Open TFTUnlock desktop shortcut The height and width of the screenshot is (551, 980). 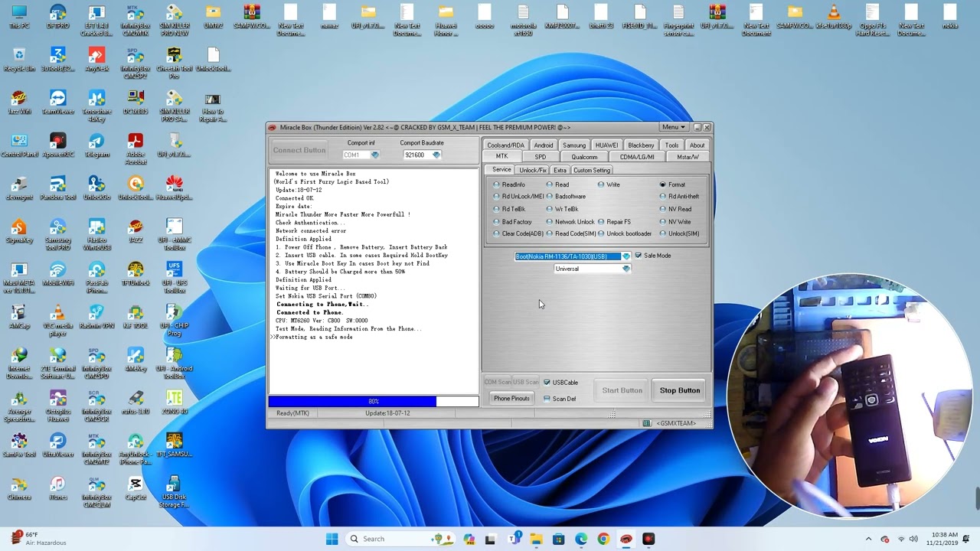click(136, 274)
